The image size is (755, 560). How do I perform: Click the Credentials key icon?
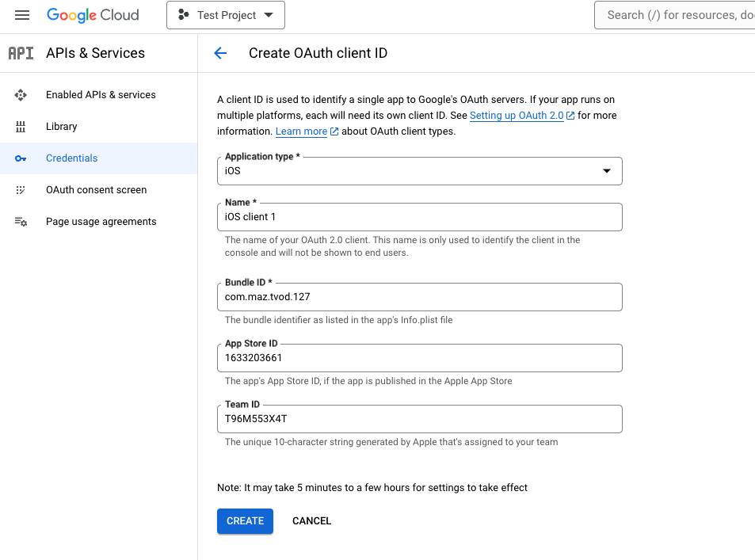(x=21, y=158)
